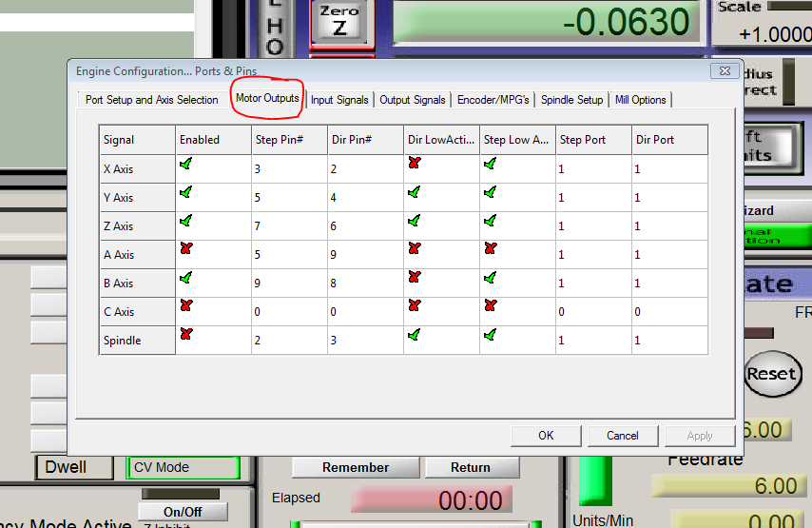The image size is (812, 528).
Task: Enable the Spindle red X
Action: pos(186,334)
